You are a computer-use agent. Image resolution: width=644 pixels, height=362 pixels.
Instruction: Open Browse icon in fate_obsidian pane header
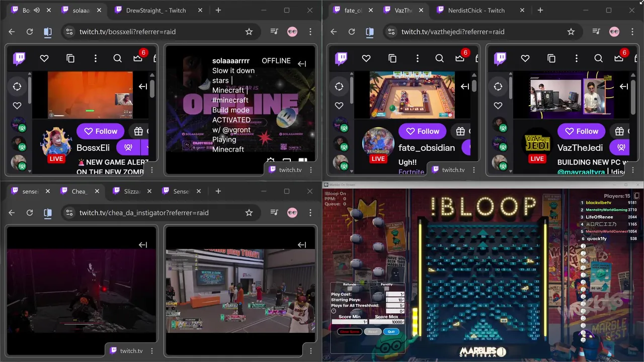click(x=392, y=59)
